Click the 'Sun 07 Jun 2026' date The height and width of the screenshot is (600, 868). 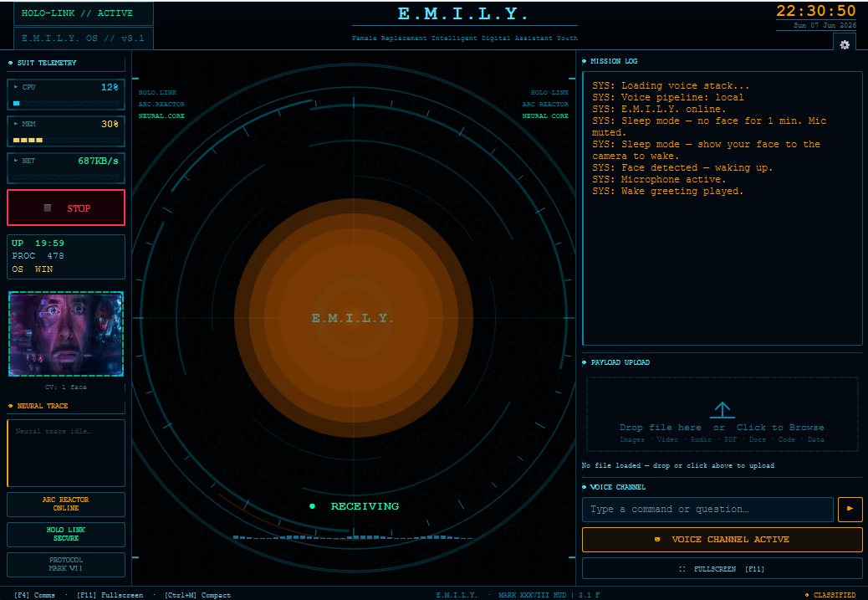tap(825, 25)
